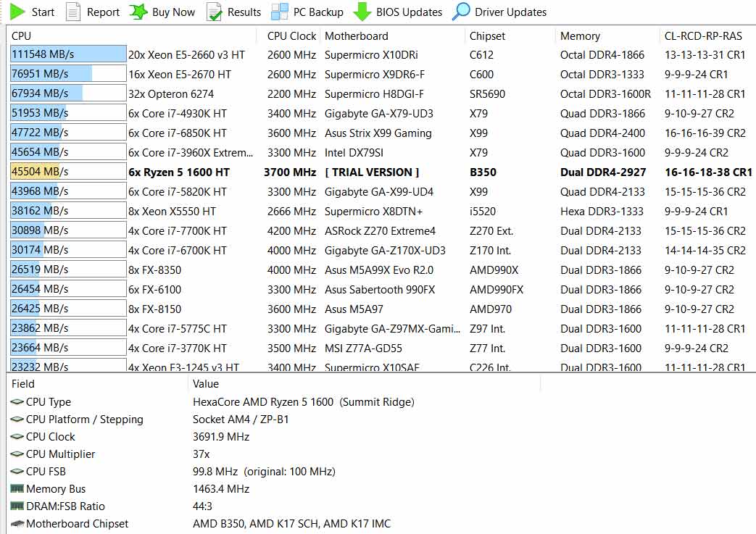Click the Memory Bus module icon
Screen dimensions: 756x534
[x=17, y=489]
